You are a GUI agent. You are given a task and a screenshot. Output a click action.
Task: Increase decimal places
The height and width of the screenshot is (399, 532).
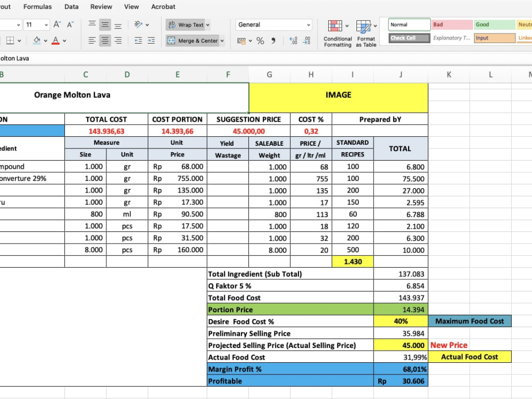tap(293, 41)
